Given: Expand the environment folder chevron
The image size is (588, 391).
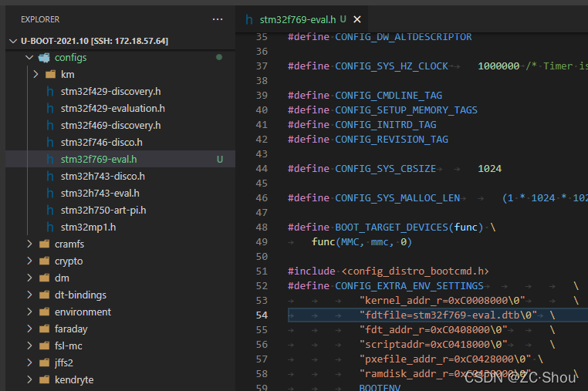Looking at the screenshot, I should coord(29,312).
